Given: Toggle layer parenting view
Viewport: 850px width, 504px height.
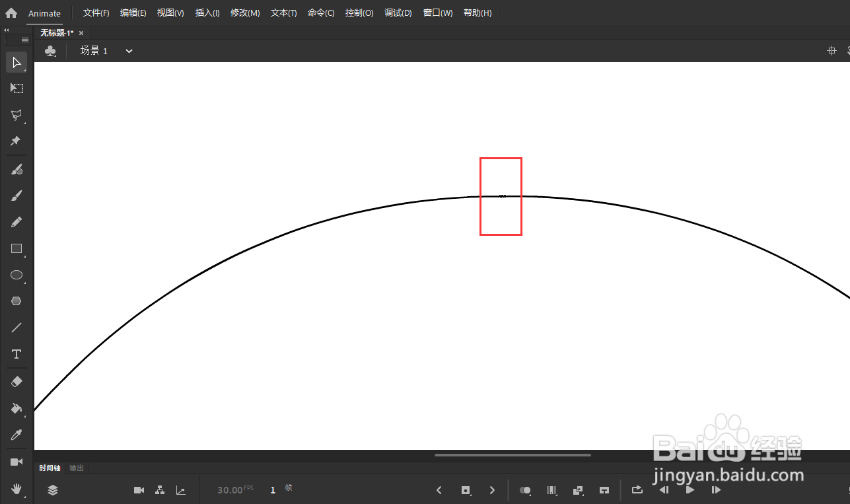Looking at the screenshot, I should click(x=159, y=490).
